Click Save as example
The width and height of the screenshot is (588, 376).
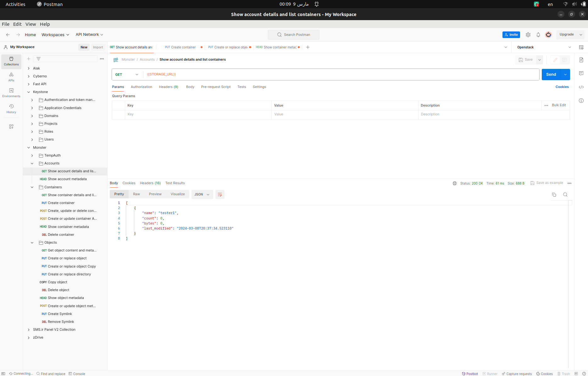click(x=547, y=183)
